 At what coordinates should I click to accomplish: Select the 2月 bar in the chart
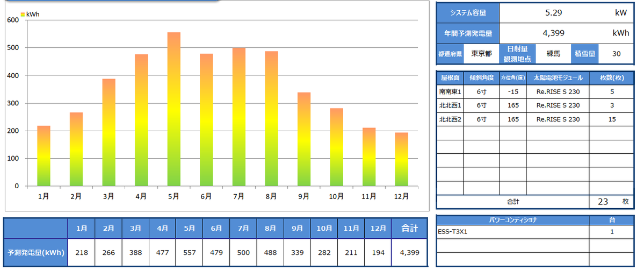pyautogui.click(x=76, y=150)
